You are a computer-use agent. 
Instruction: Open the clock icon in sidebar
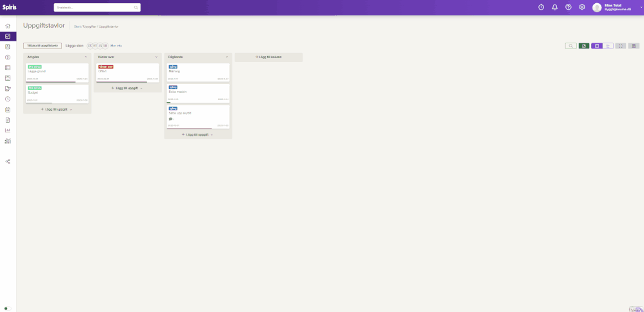(x=8, y=99)
